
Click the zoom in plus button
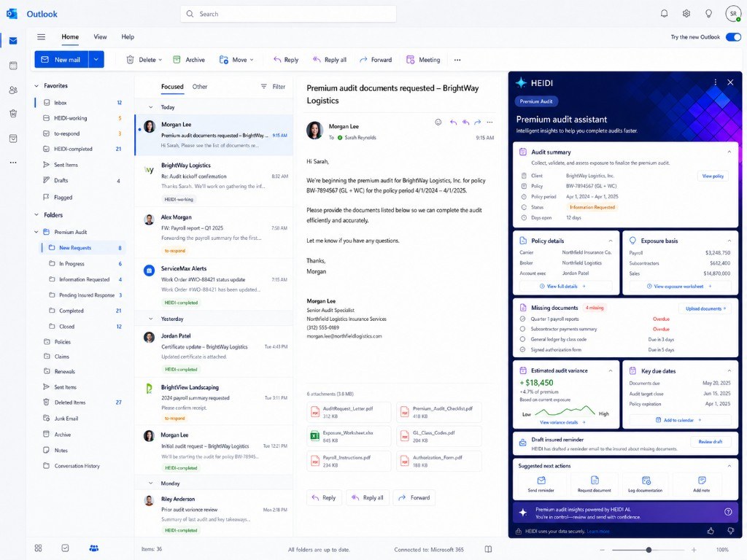point(694,550)
